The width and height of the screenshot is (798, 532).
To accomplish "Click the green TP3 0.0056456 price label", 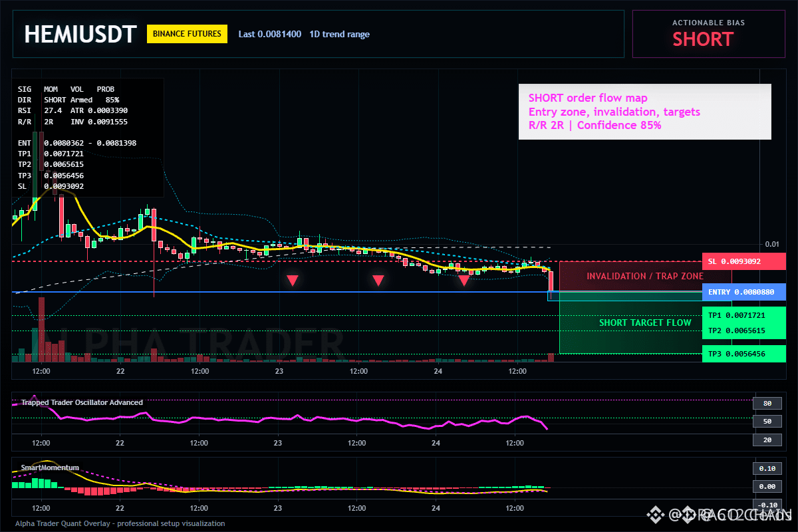I will [743, 354].
